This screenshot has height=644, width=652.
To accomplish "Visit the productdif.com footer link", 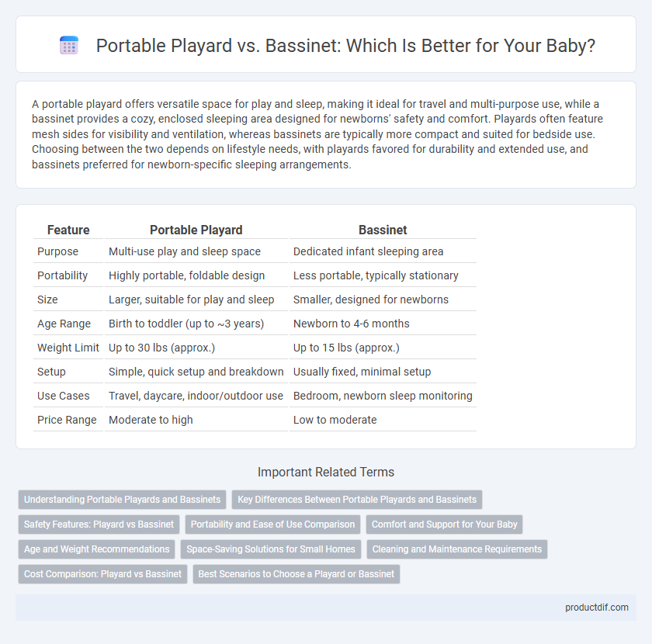I will (596, 608).
